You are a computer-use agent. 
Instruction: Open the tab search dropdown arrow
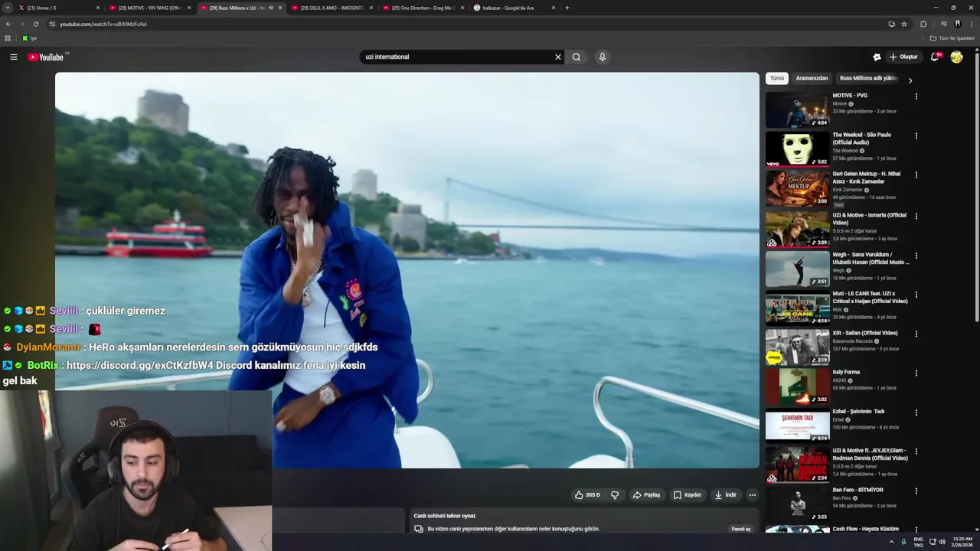(x=8, y=8)
